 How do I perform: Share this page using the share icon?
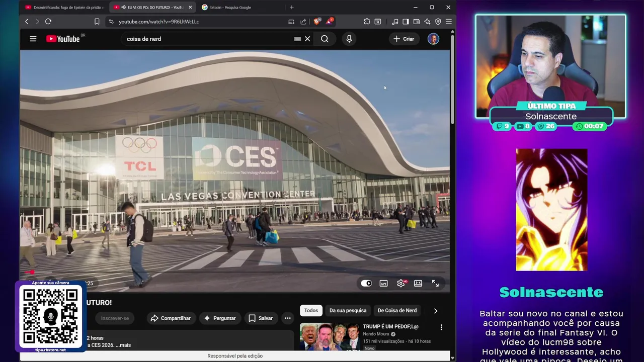pos(303,22)
